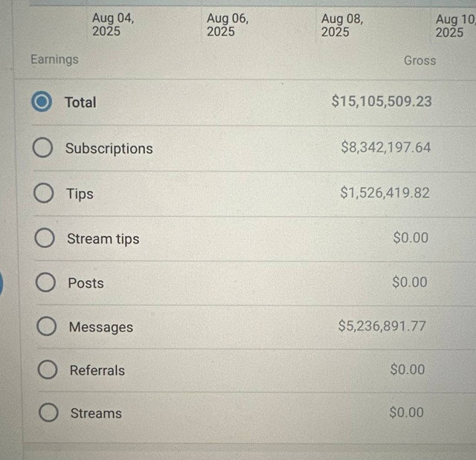The image size is (476, 460).
Task: Click the Aug 10 date label
Action: (x=455, y=26)
